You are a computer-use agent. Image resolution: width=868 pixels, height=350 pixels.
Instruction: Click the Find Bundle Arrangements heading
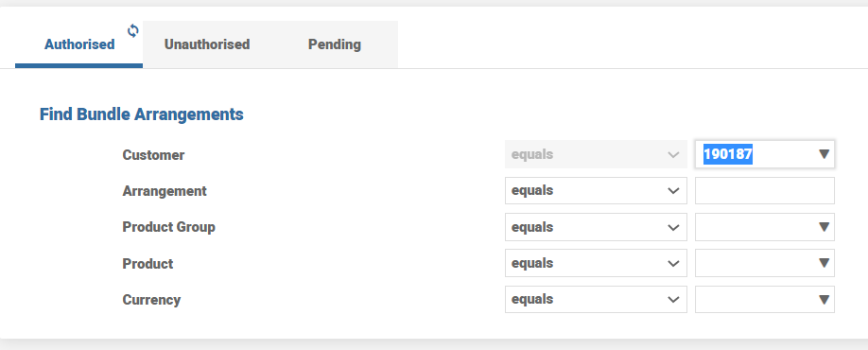point(141,114)
